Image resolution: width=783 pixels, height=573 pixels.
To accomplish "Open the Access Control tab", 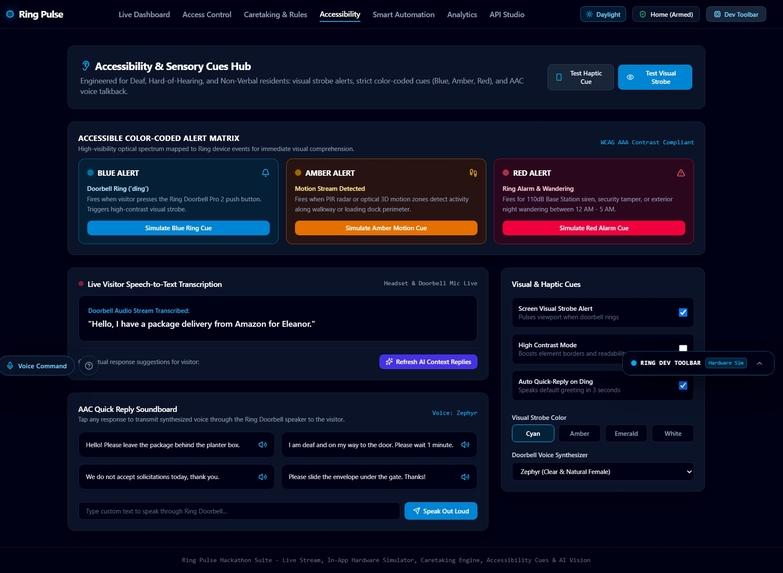I will [x=207, y=14].
